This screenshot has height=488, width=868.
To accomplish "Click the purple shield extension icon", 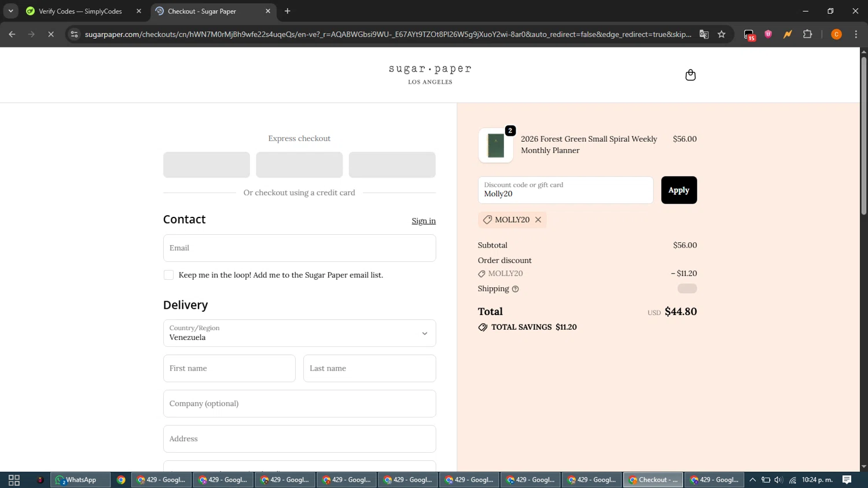I will [768, 35].
